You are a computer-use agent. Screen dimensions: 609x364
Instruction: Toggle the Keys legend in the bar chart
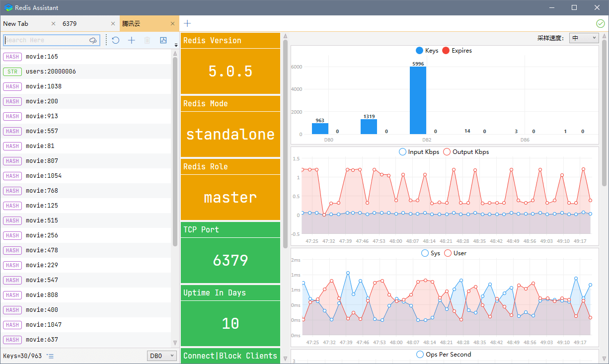coord(427,51)
